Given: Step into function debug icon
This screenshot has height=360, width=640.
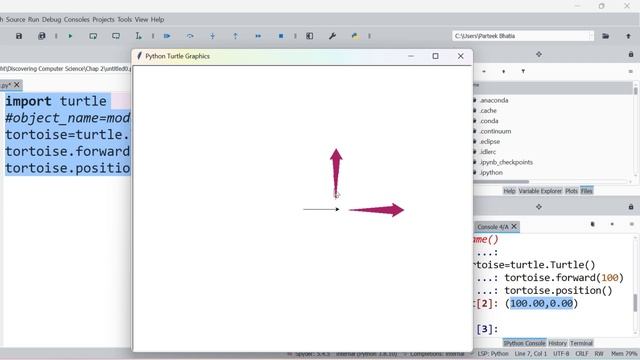Looking at the screenshot, I should (213, 36).
